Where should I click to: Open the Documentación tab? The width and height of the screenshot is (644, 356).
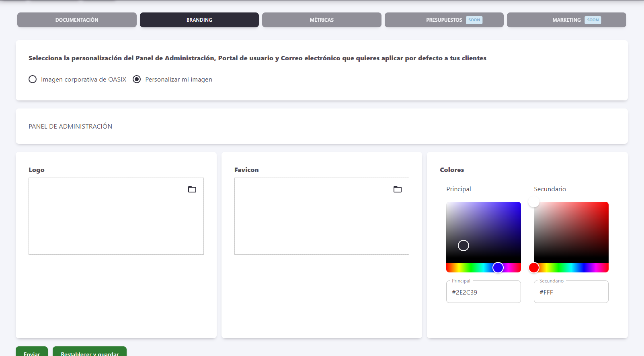point(77,20)
